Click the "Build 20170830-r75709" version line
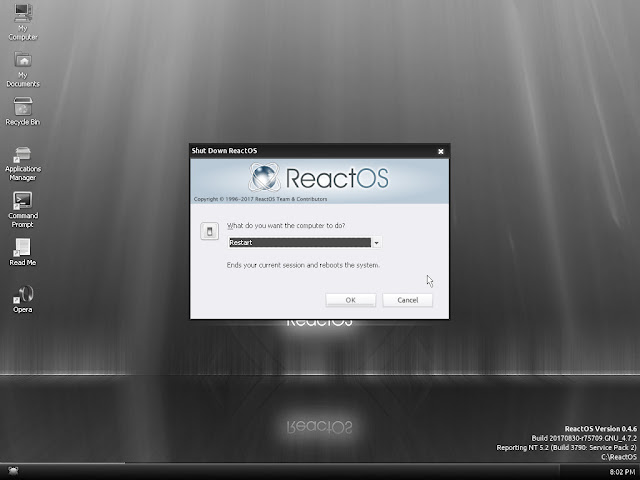 (x=584, y=438)
